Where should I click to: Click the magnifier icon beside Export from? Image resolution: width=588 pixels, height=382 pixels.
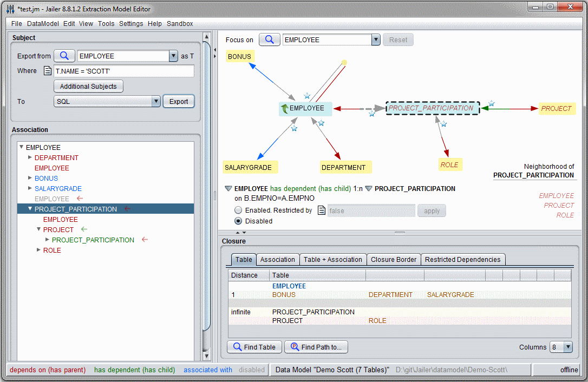(x=64, y=56)
